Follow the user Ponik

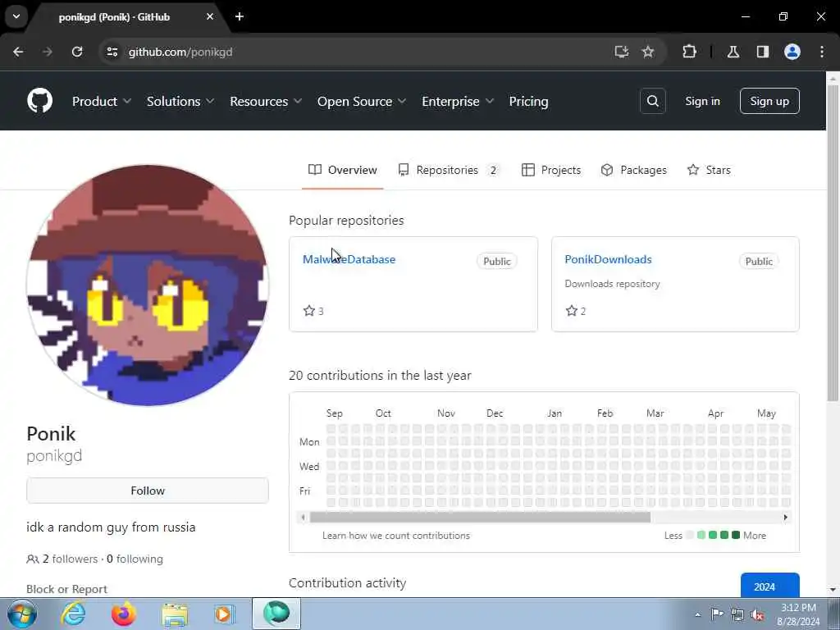point(148,491)
